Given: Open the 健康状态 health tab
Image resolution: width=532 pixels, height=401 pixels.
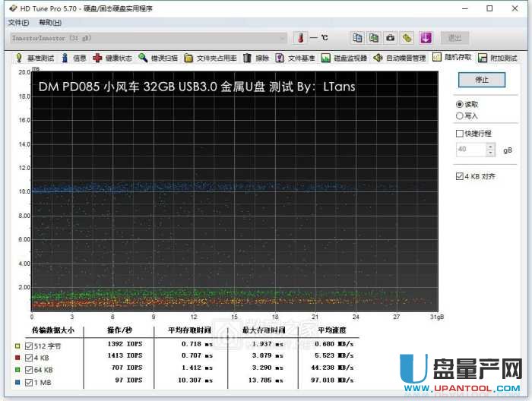Looking at the screenshot, I should tap(112, 58).
